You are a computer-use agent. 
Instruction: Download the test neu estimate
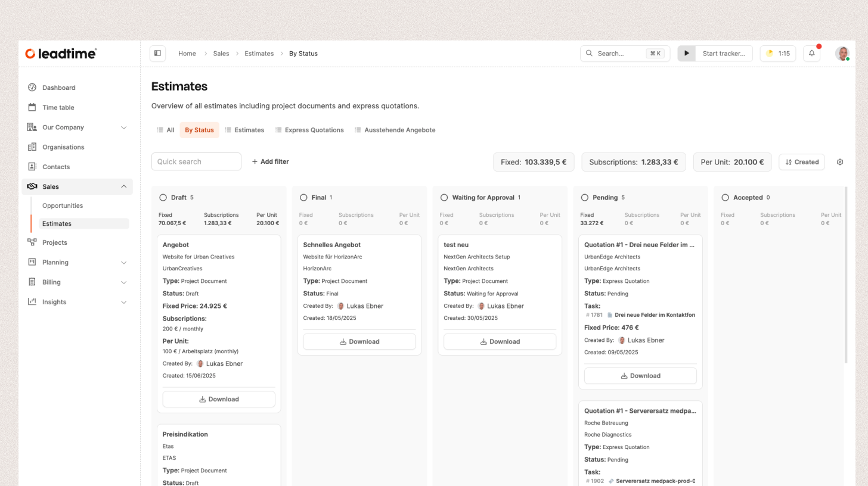click(500, 341)
